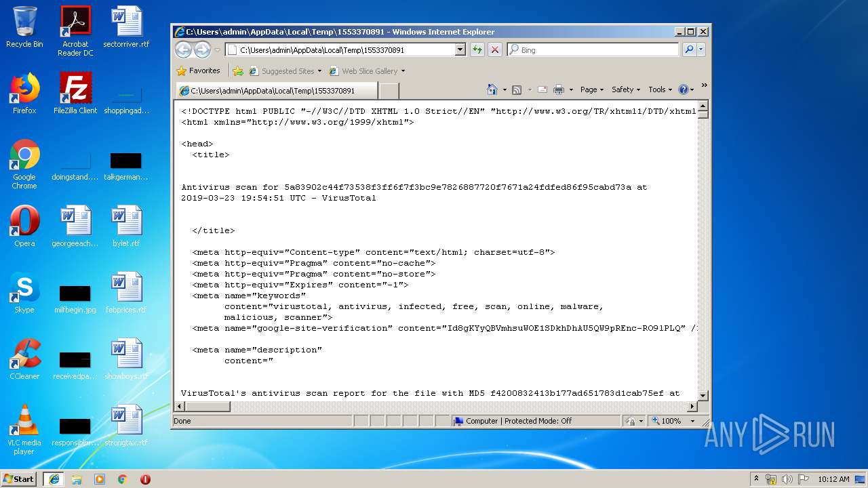Expand Web Slice Gallery dropdown arrow
This screenshot has width=868, height=488.
point(403,71)
